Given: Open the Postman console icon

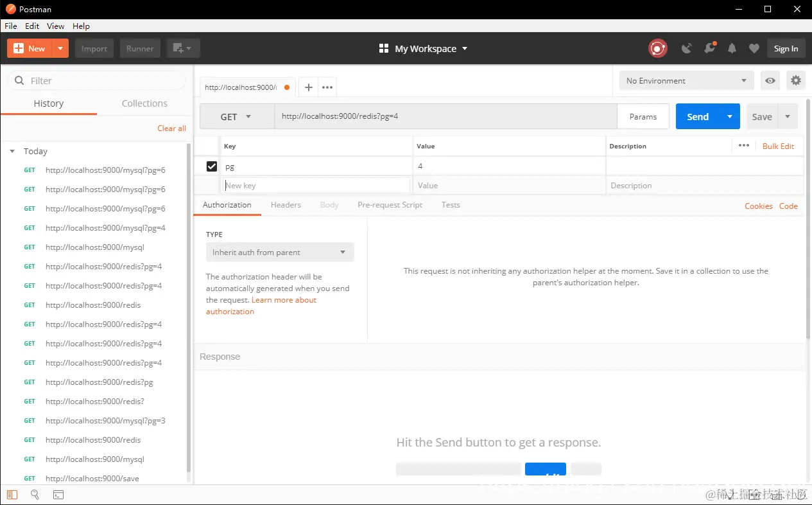Looking at the screenshot, I should (58, 495).
